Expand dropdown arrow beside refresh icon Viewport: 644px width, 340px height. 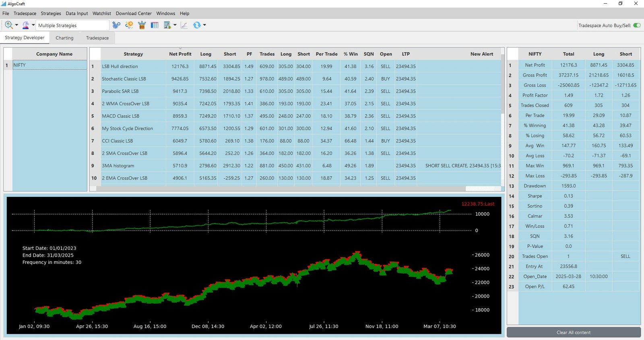(204, 25)
